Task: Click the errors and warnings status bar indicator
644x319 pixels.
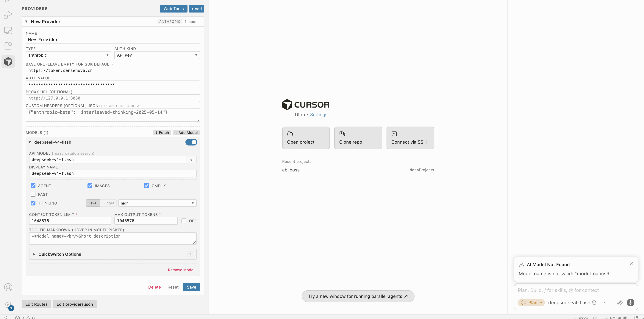Action: pos(25,318)
